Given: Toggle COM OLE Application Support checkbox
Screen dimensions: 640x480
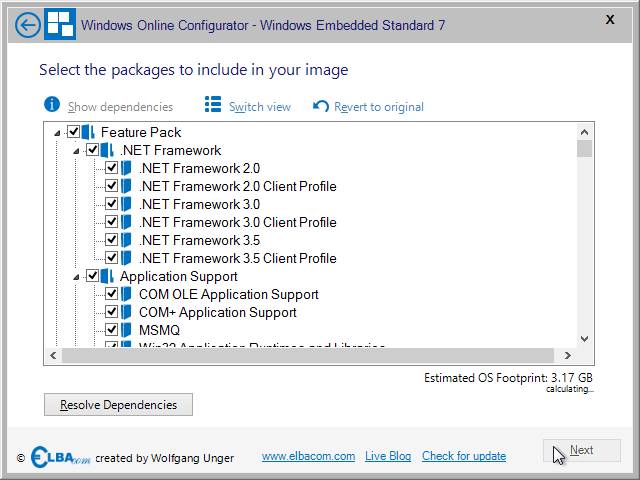Looking at the screenshot, I should [x=111, y=293].
